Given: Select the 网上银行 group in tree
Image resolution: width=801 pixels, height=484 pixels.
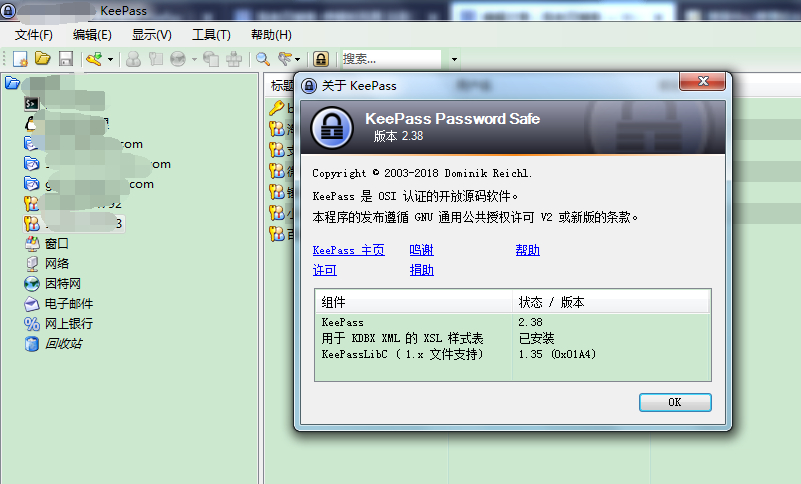Looking at the screenshot, I should 69,324.
